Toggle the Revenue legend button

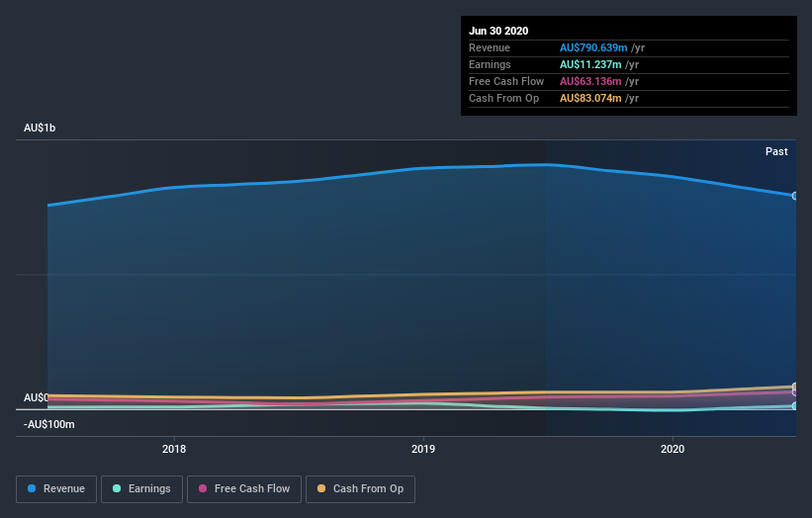click(x=56, y=489)
